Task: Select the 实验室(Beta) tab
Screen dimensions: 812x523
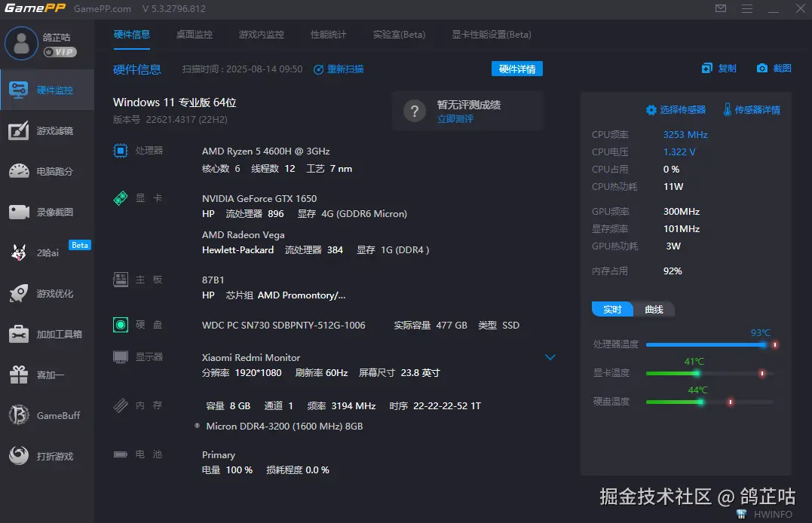Action: tap(399, 35)
